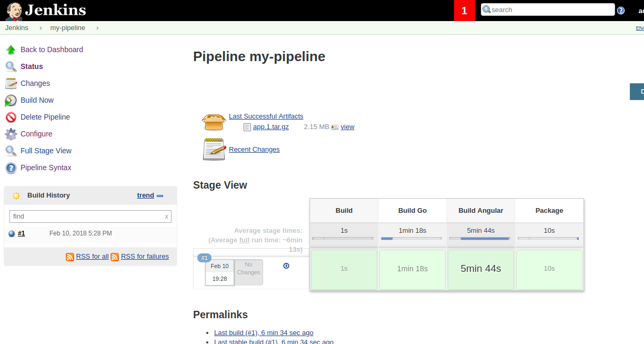Click the Stage View heading
Screen dimensions: 644x344
point(220,185)
